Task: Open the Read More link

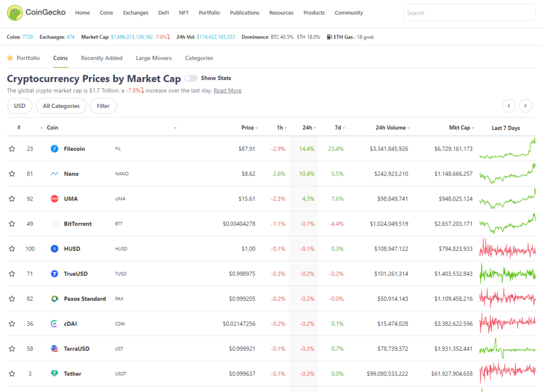Action: click(x=228, y=91)
